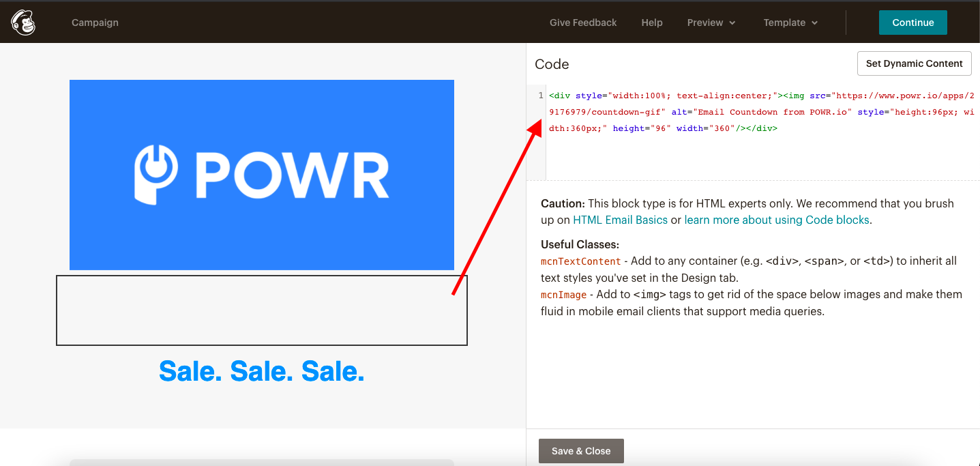Click Save & Close
Screen dimensions: 980x466
click(581, 451)
